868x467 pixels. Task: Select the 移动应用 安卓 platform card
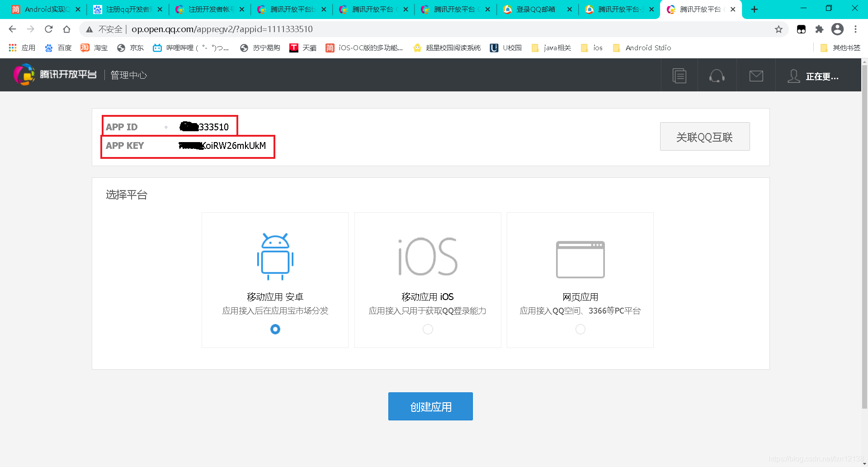click(275, 280)
